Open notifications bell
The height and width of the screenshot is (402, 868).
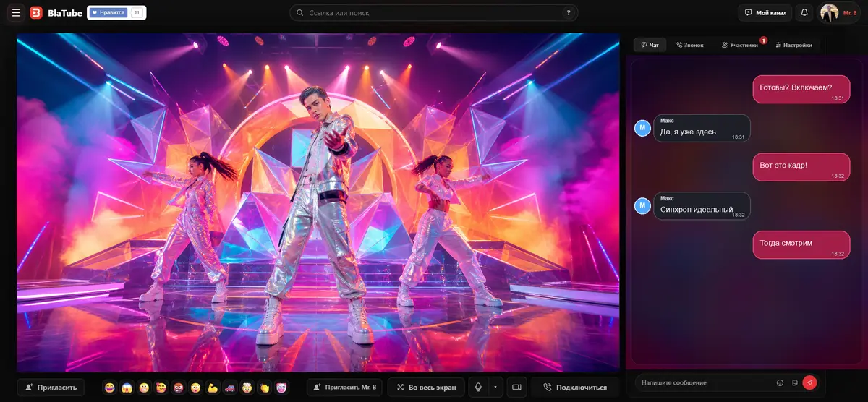(804, 13)
